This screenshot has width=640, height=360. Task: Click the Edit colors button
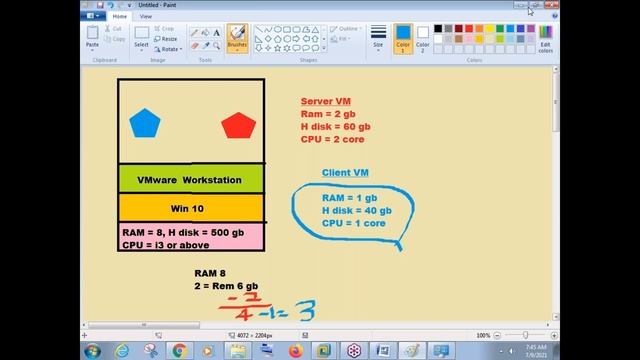tap(546, 39)
